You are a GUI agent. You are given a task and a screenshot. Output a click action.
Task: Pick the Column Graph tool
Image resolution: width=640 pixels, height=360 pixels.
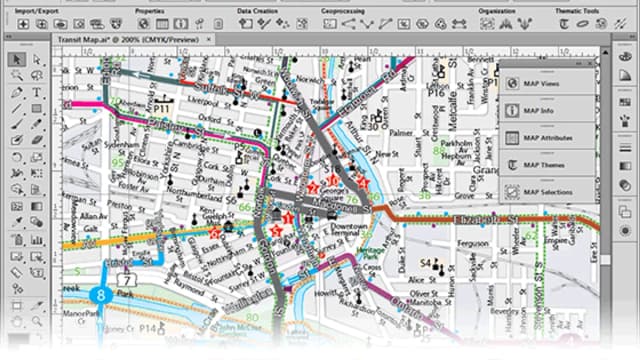[37, 240]
